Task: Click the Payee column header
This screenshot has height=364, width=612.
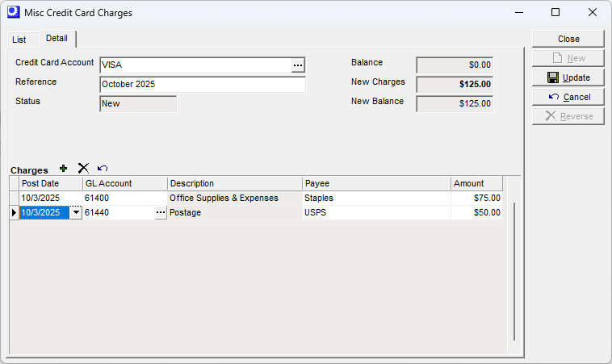Action: point(376,183)
